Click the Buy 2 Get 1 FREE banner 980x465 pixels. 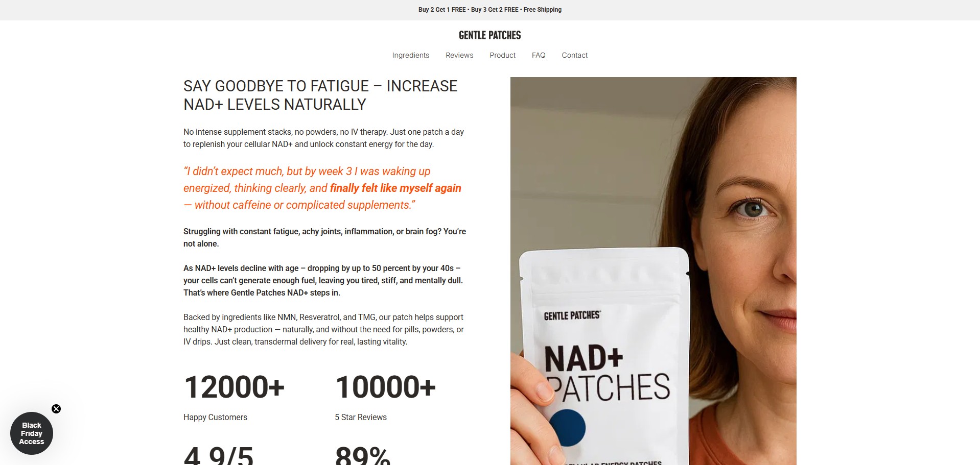tap(490, 10)
